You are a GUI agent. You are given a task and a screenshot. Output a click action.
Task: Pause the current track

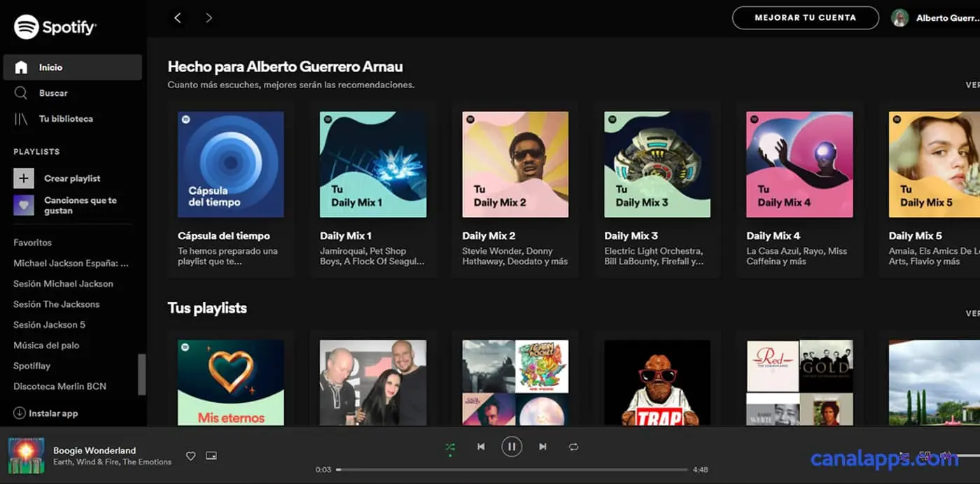[x=512, y=446]
